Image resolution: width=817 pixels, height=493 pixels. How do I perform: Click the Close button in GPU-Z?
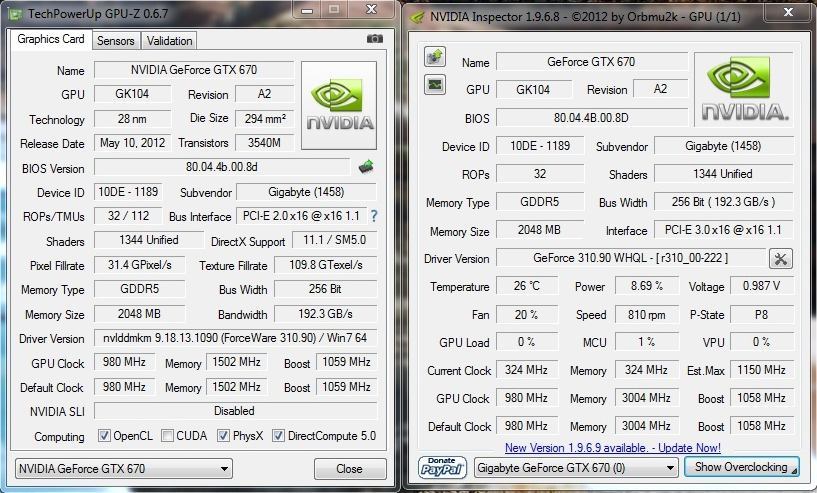[x=350, y=469]
